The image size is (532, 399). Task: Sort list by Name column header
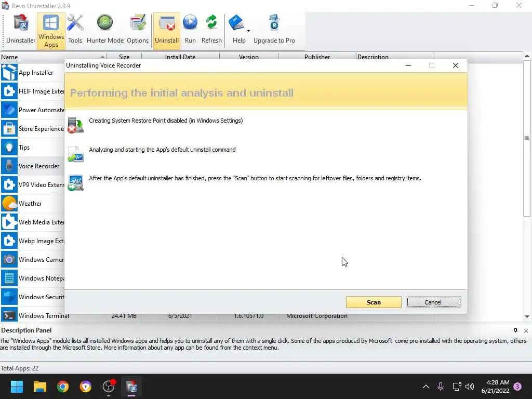coord(54,57)
